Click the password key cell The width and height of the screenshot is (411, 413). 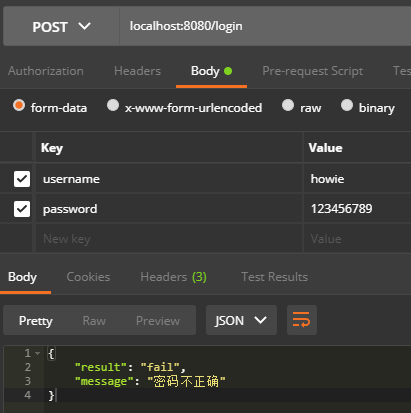[169, 209]
